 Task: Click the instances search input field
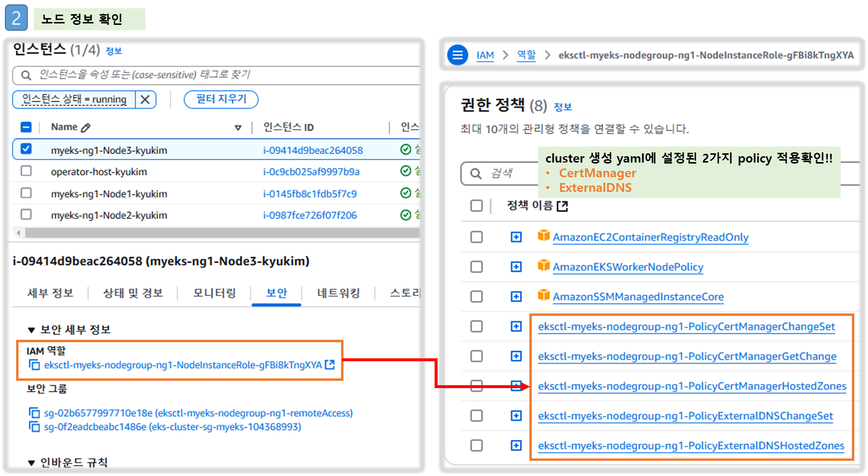coord(217,75)
